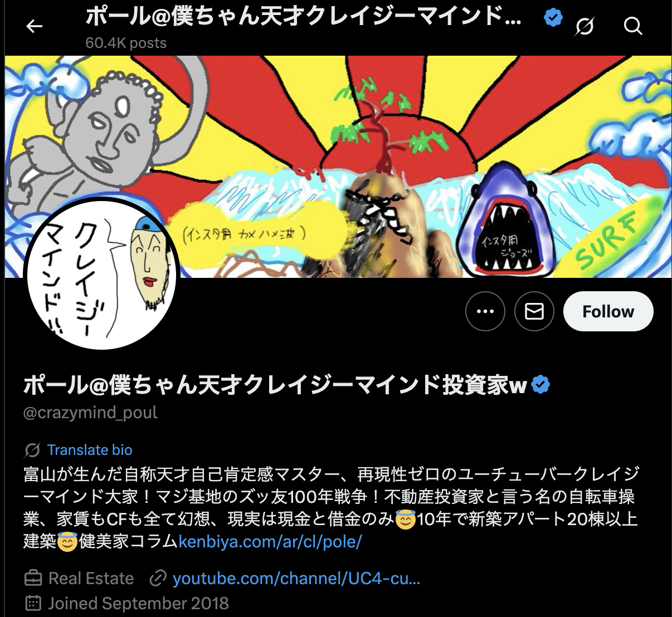Click the 60.4K posts count
The image size is (672, 617).
click(126, 43)
